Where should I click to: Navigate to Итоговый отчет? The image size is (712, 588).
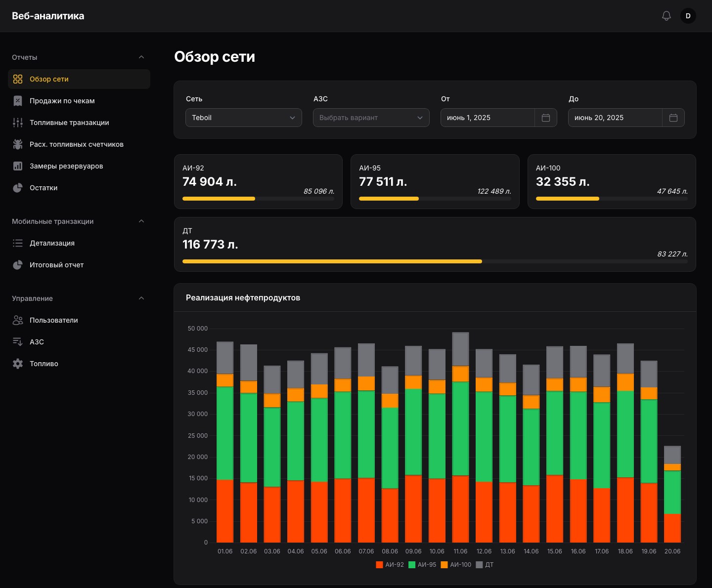(x=79, y=265)
